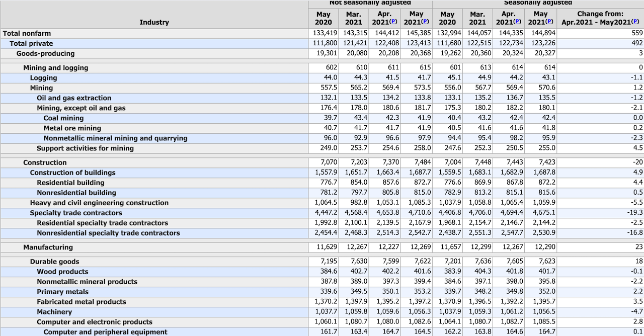Image resolution: width=644 pixels, height=336 pixels.
Task: Click Total private's value 123,413
Action: click(x=419, y=43)
